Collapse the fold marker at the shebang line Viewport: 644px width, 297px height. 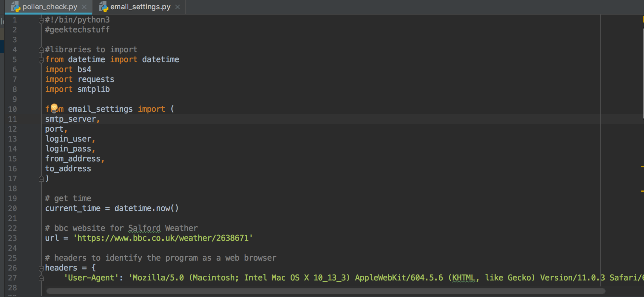click(41, 21)
